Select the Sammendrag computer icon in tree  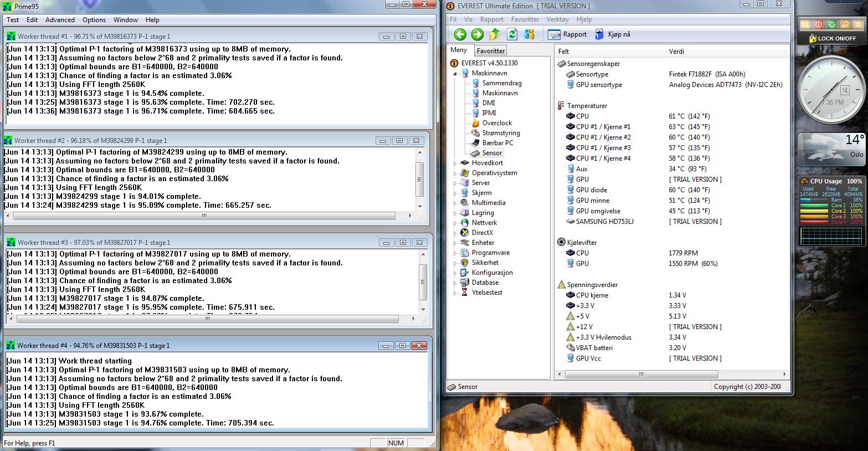tap(476, 83)
